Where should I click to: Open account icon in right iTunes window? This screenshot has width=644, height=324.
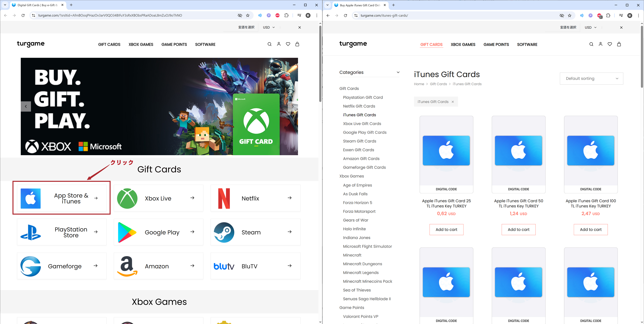click(x=601, y=44)
